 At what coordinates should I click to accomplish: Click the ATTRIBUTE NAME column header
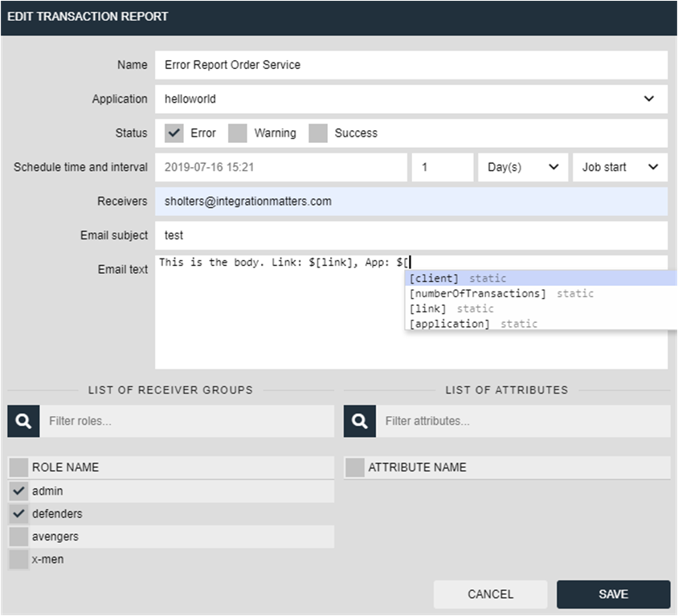417,467
